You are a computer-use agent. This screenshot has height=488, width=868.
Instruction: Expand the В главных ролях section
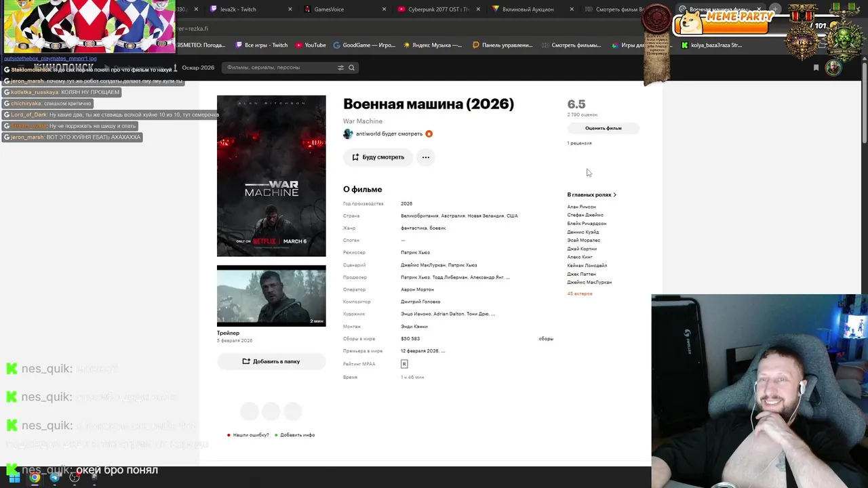coord(591,195)
